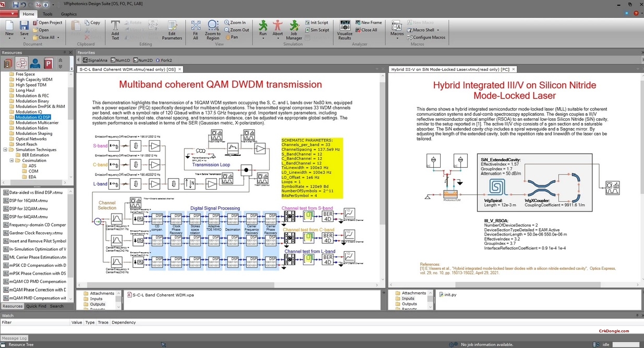Click Open Project

[47, 22]
